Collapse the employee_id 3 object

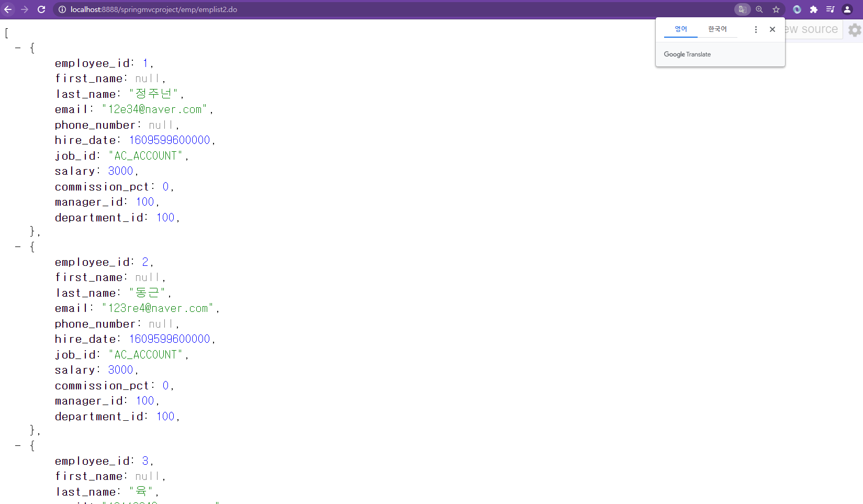tap(18, 446)
